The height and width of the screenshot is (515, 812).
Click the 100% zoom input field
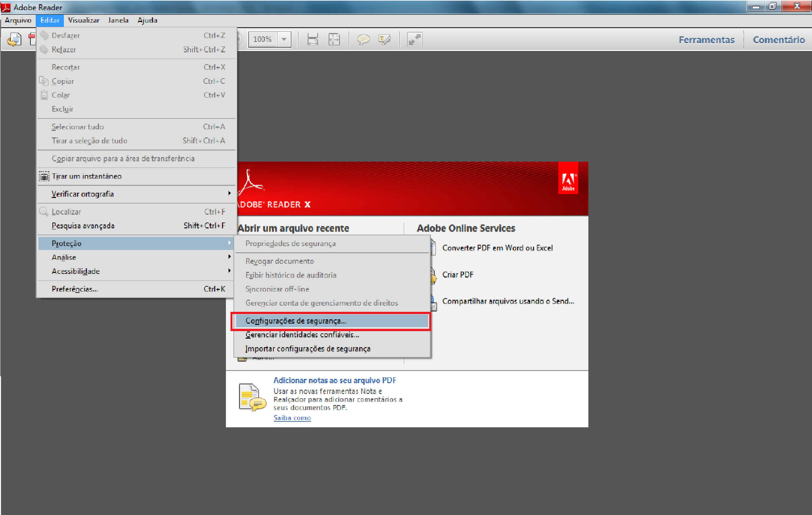click(x=262, y=40)
